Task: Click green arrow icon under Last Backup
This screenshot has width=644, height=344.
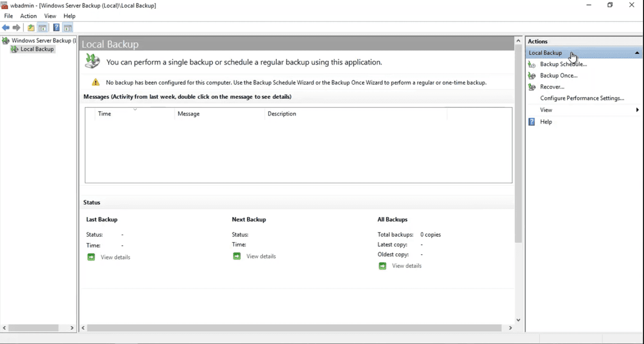Action: pyautogui.click(x=91, y=257)
